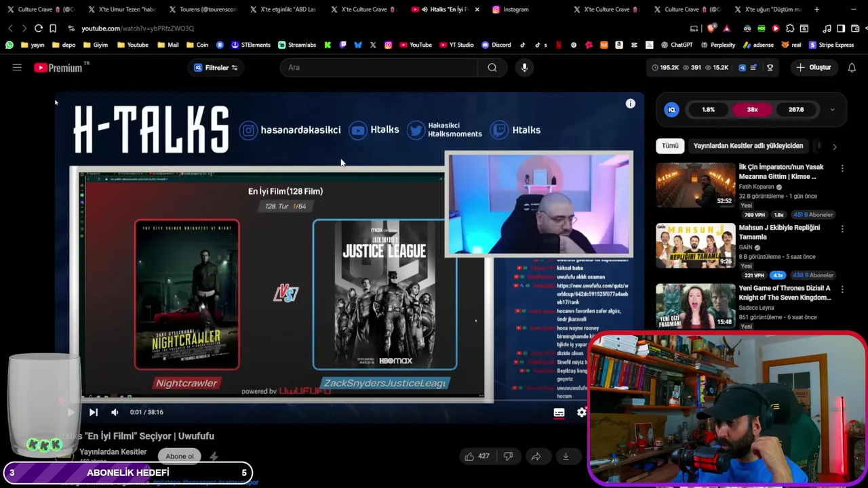This screenshot has width=868, height=488.
Task: Open the Discord bookmark
Action: point(496,45)
